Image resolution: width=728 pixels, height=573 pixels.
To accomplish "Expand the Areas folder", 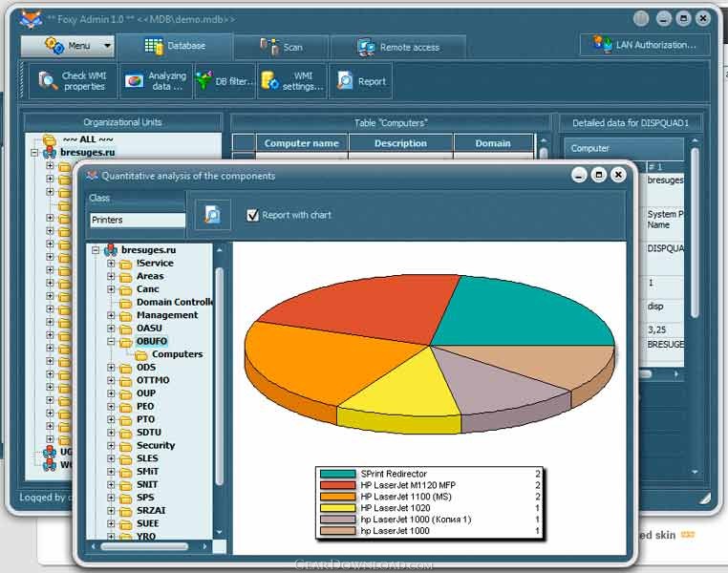I will coord(111,277).
